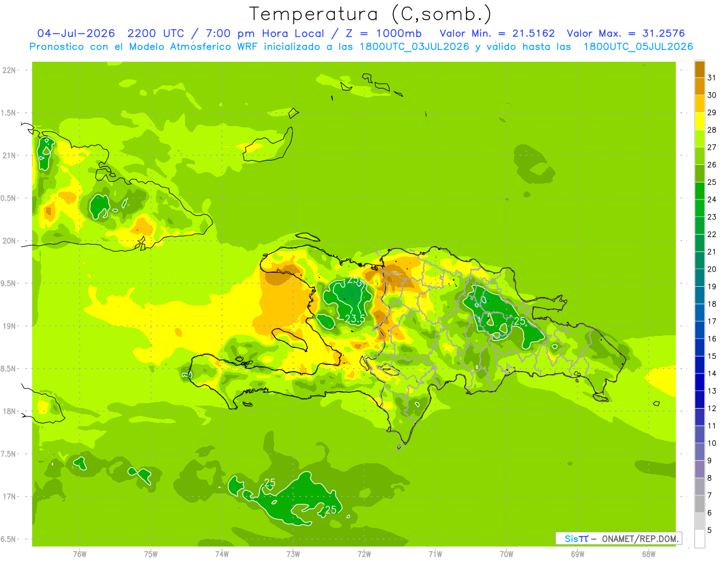The image size is (728, 562).
Task: Click the 72W longitude label
Action: point(364,554)
